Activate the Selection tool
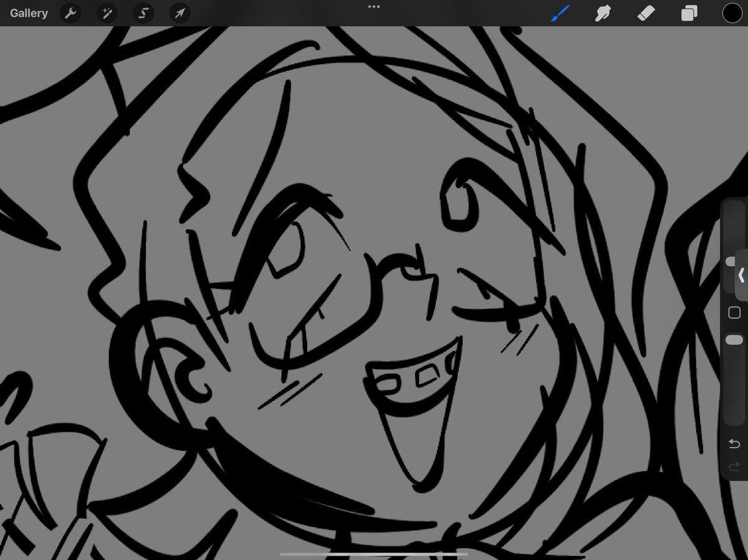This screenshot has width=748, height=560. click(143, 13)
